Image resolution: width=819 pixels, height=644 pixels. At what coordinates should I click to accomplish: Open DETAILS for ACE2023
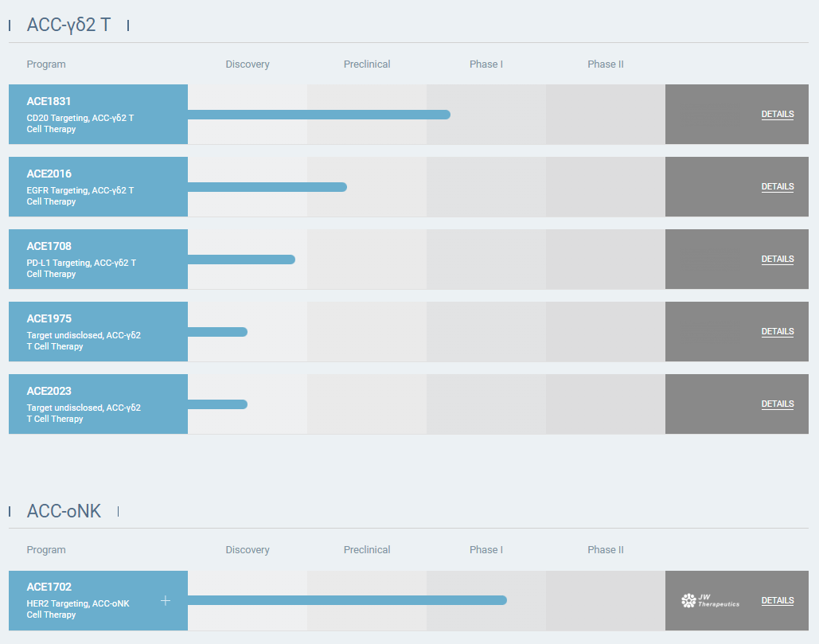point(777,404)
